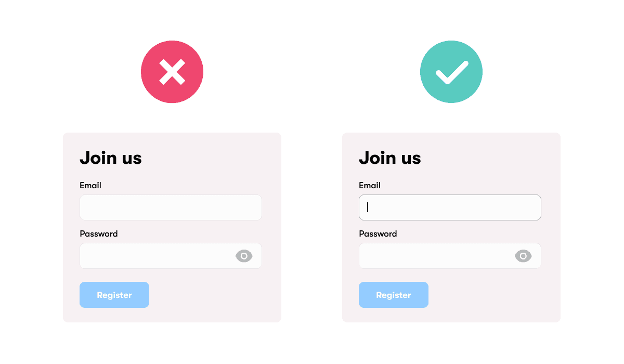The width and height of the screenshot is (624, 364).
Task: Select the Password field in the red-X form
Action: 156,256
